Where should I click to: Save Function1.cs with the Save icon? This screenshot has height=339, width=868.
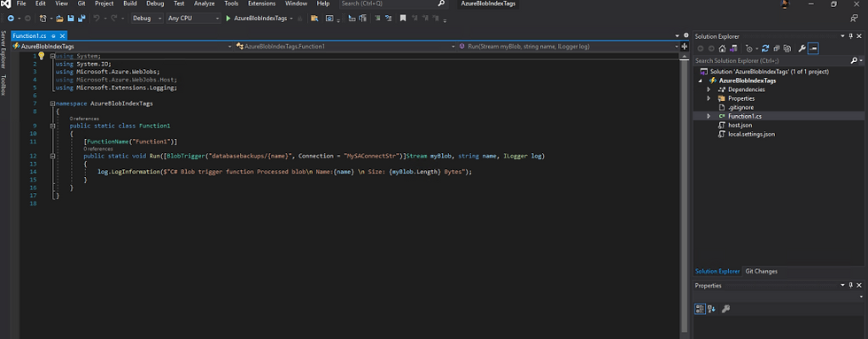[71, 19]
